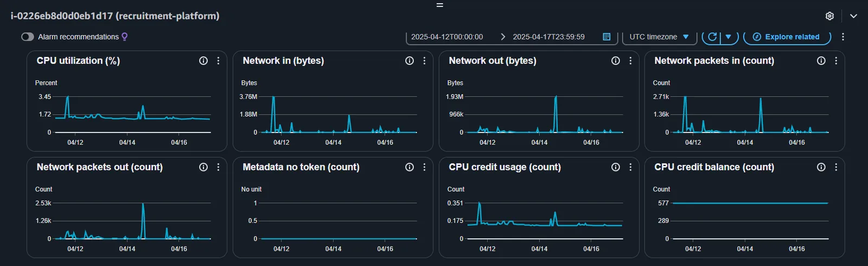Open UTC timezone dropdown
This screenshot has width=868, height=266.
tap(659, 37)
